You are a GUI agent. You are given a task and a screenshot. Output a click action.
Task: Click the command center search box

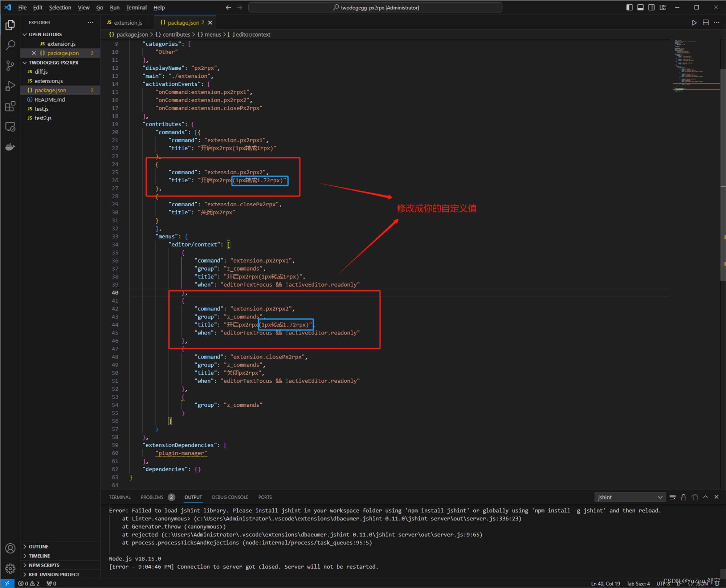tap(375, 8)
